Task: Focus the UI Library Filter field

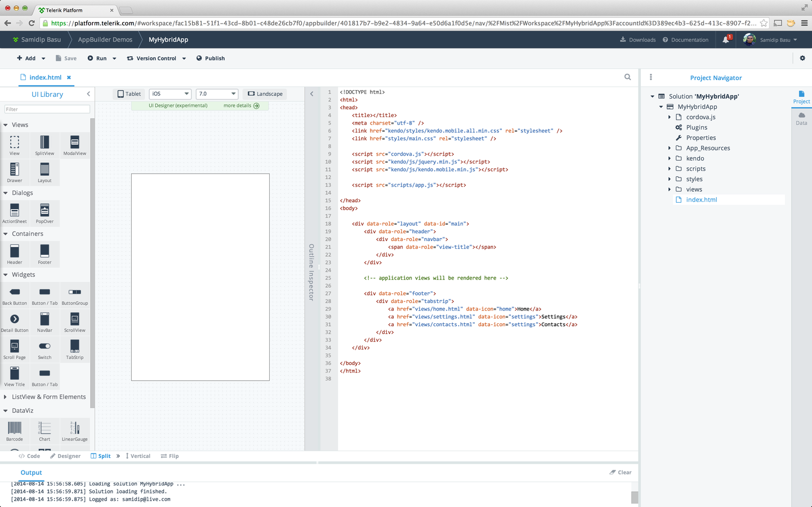Action: coord(47,109)
